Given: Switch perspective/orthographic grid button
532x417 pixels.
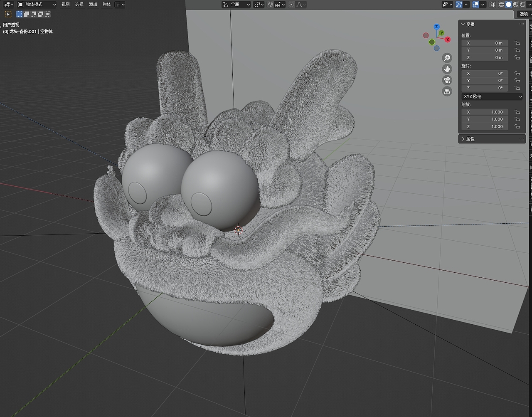Looking at the screenshot, I should coord(447,91).
